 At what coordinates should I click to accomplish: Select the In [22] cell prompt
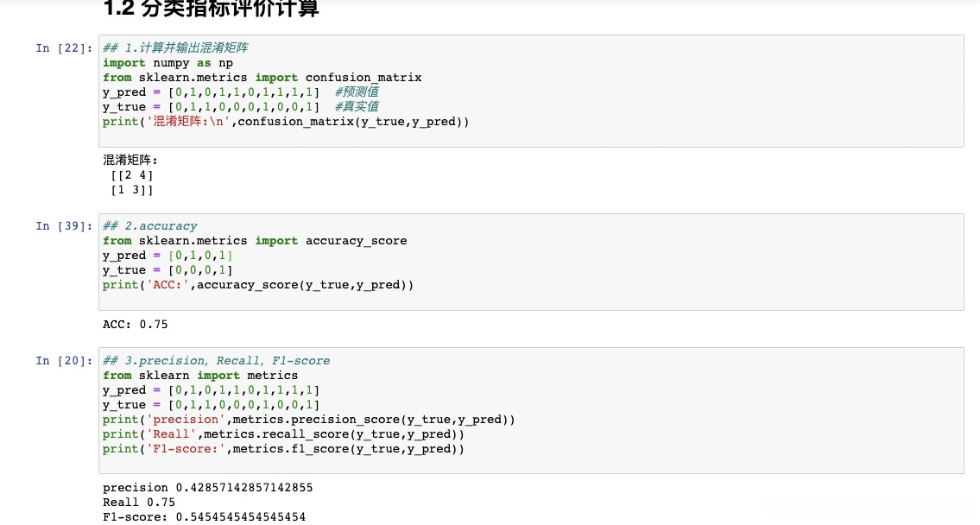click(x=63, y=48)
